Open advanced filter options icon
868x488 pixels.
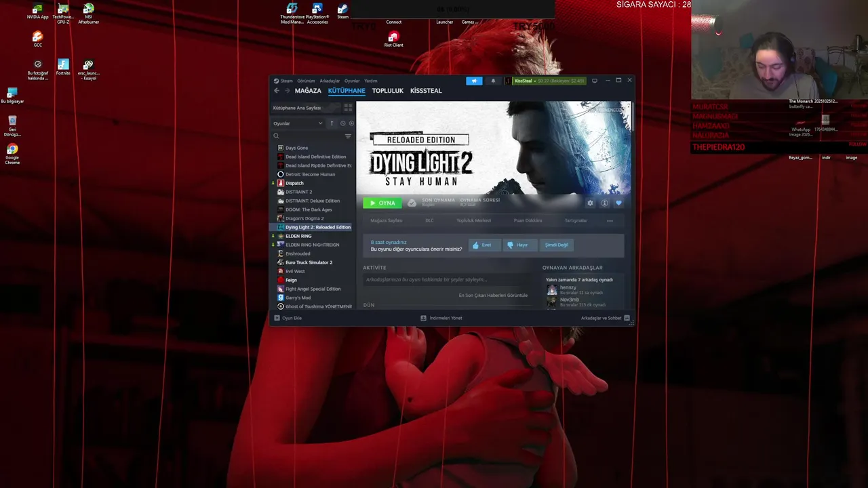[x=348, y=136]
